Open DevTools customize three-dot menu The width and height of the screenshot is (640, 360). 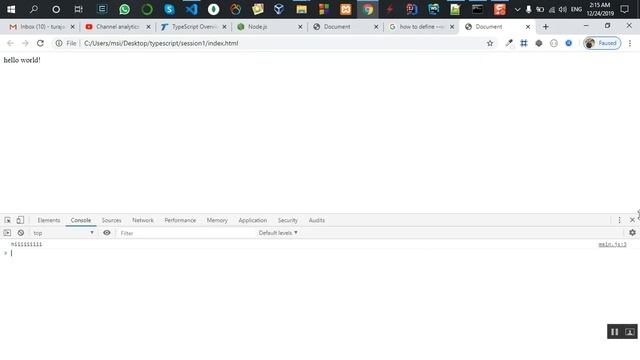619,220
